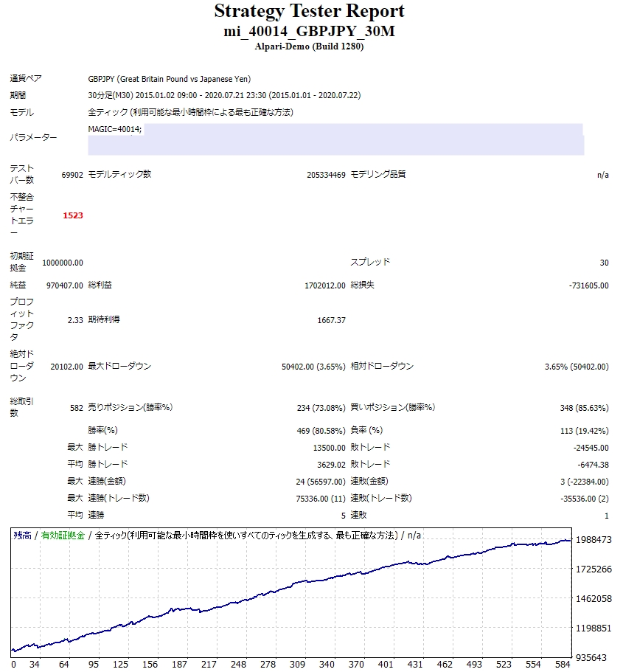Select the net profit value 970407.00
Viewport: 623px width, 672px height.
click(x=65, y=285)
